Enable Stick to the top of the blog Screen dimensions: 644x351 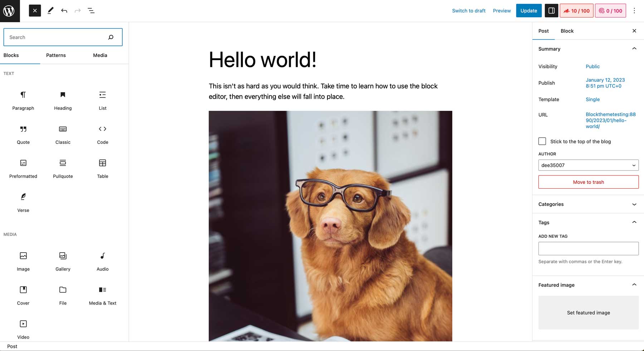click(x=542, y=141)
